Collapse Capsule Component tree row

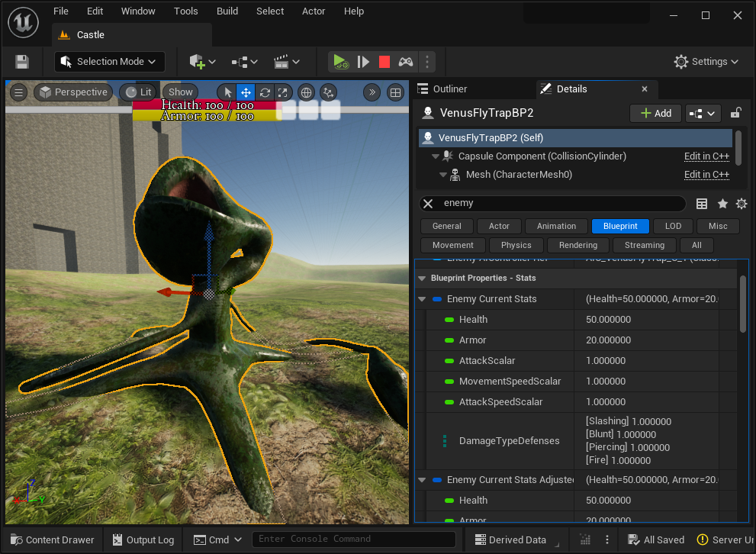click(436, 156)
